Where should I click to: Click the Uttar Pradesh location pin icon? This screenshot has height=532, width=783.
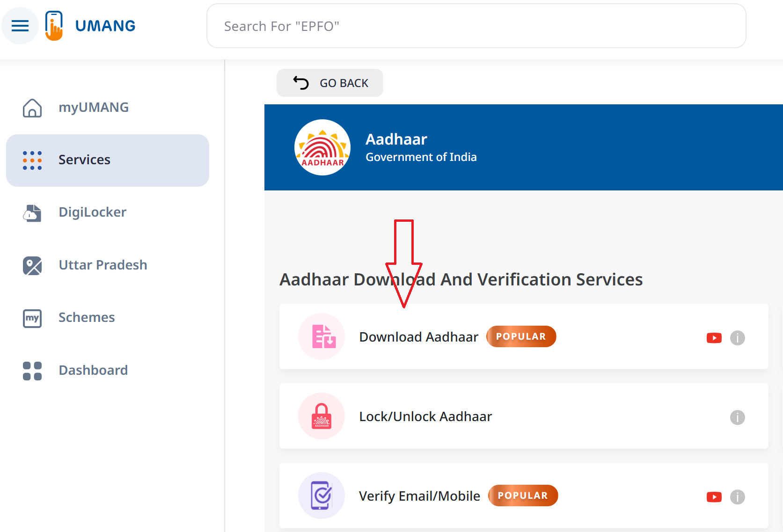pos(32,266)
